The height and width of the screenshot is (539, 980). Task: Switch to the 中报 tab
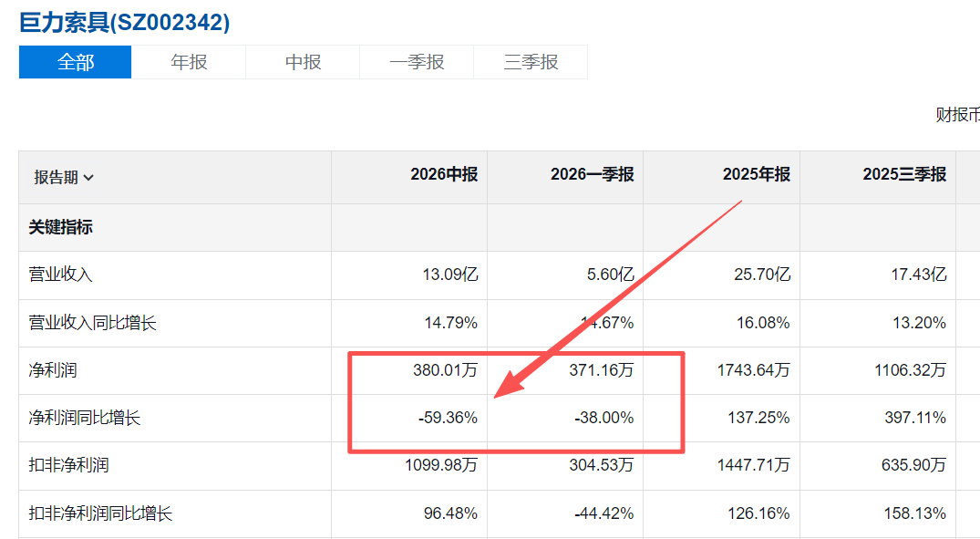tap(304, 62)
